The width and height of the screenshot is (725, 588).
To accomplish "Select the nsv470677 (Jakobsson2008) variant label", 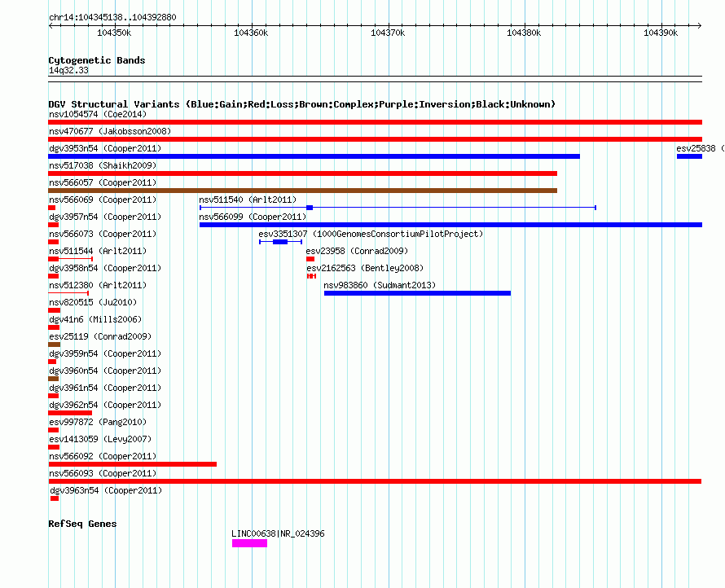I will [x=110, y=131].
